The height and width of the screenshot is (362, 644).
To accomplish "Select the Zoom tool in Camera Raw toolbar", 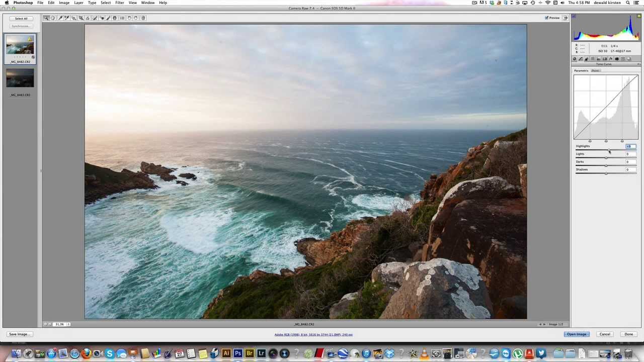I will 46,18.
